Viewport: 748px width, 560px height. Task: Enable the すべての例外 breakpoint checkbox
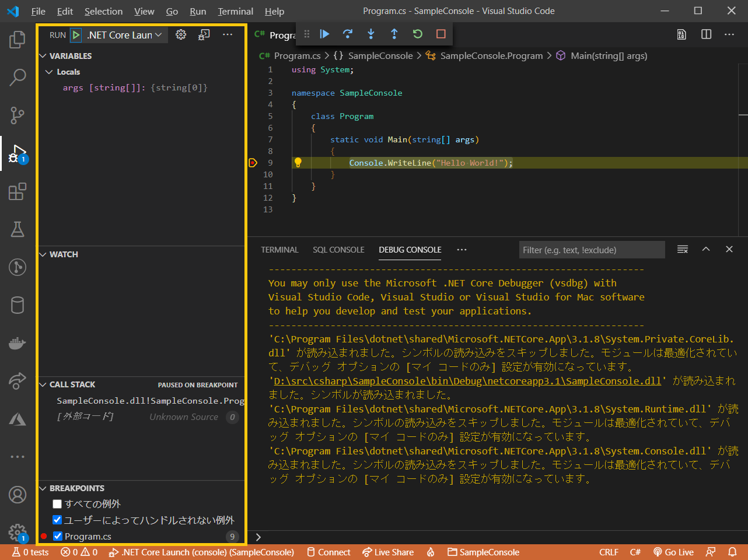click(57, 504)
